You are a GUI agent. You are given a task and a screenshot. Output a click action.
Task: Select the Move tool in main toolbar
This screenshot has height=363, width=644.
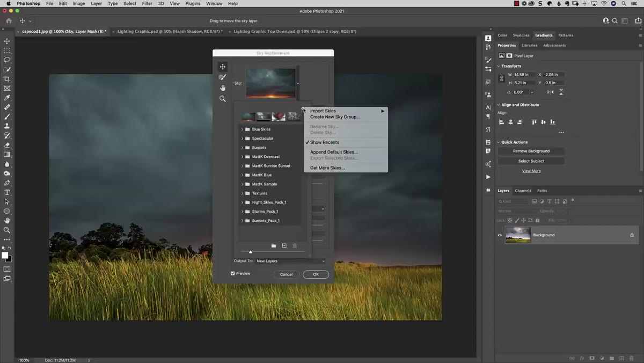coord(7,41)
